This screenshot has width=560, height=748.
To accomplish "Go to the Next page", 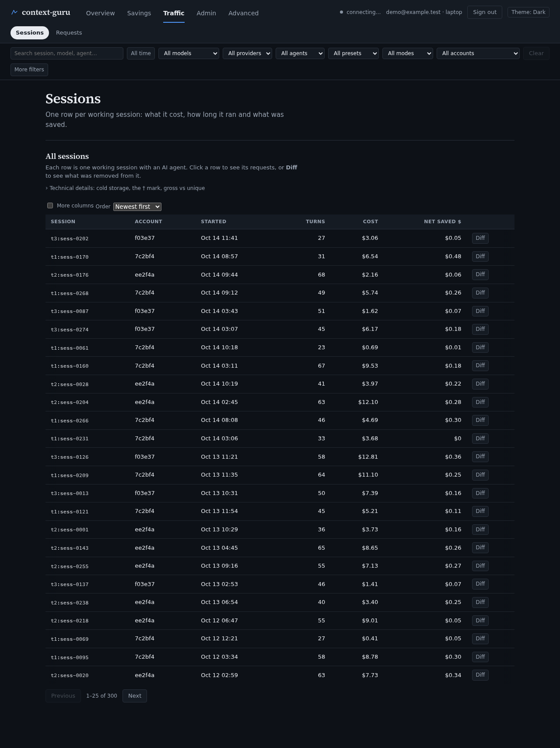I will [135, 696].
